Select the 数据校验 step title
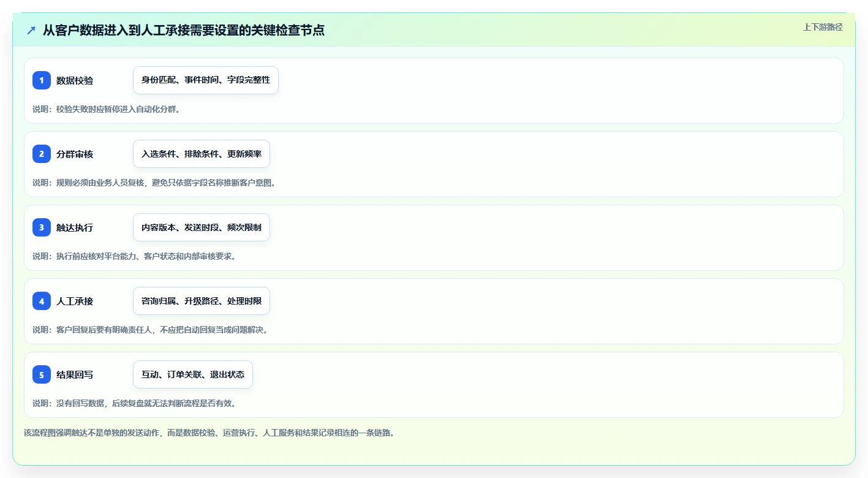The height and width of the screenshot is (478, 868). click(75, 80)
